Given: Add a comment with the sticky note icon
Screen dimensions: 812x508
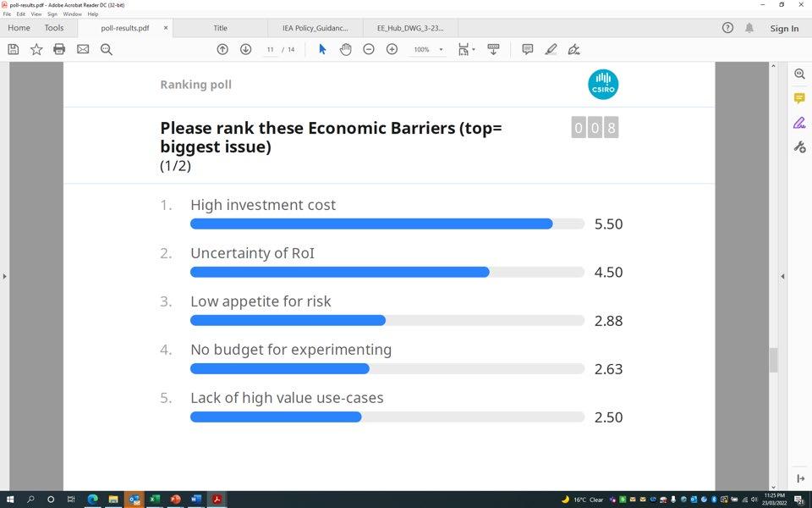Looking at the screenshot, I should (x=528, y=49).
